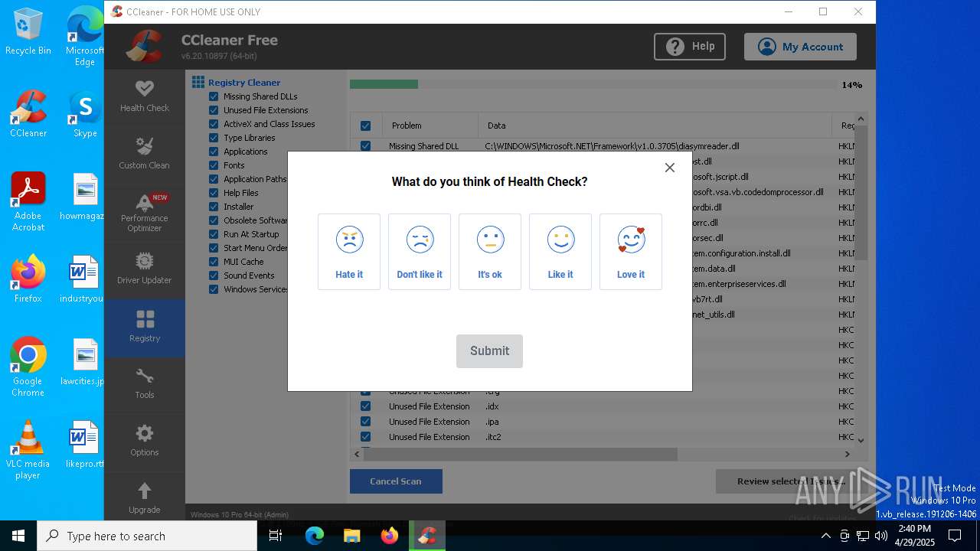
Task: Open Options in the sidebar
Action: pos(145,442)
